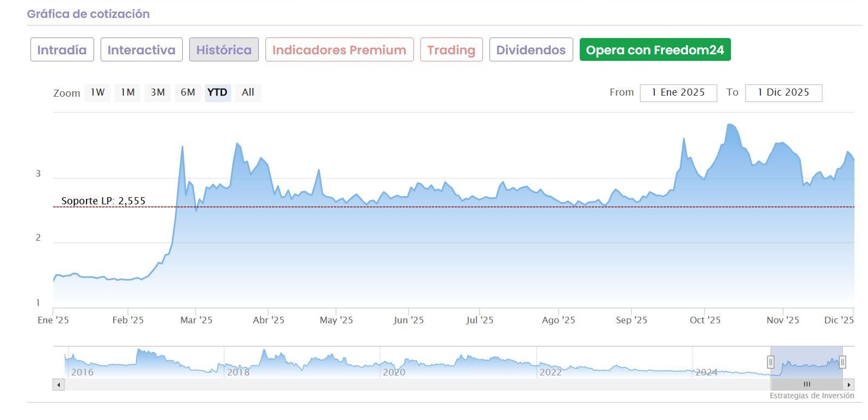Show the All zoom range
The height and width of the screenshot is (420, 868).
(248, 92)
